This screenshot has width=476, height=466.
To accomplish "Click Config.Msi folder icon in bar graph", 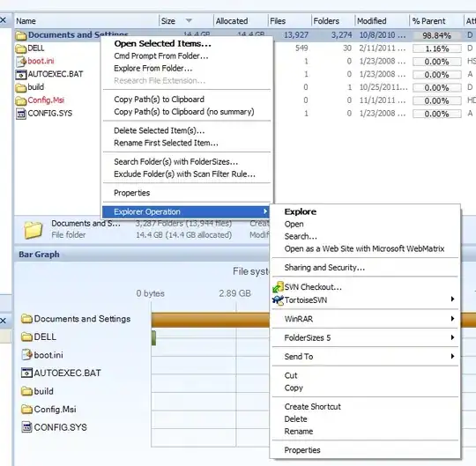I will tap(27, 410).
